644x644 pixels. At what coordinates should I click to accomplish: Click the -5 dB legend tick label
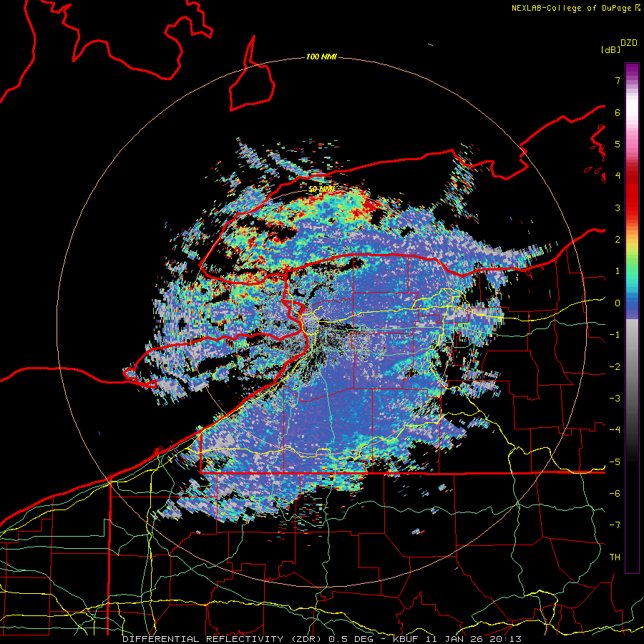(615, 462)
